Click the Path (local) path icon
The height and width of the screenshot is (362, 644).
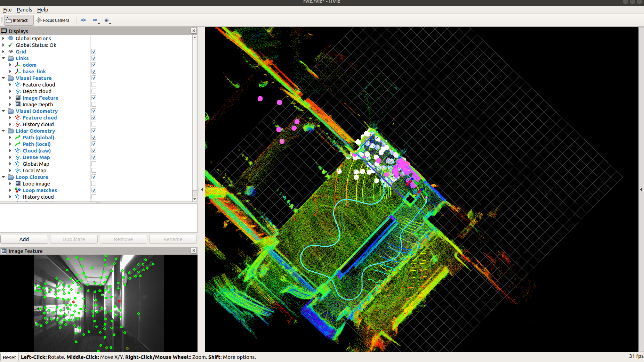point(18,144)
